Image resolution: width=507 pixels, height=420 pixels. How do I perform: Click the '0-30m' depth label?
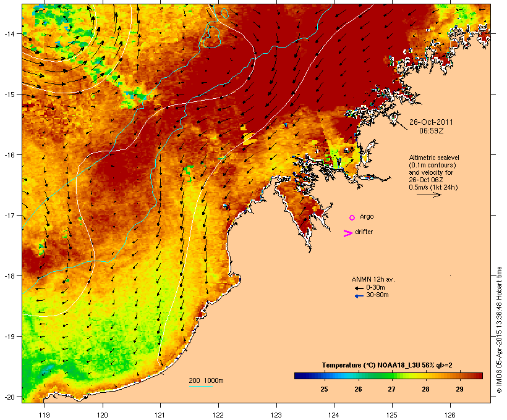point(375,288)
